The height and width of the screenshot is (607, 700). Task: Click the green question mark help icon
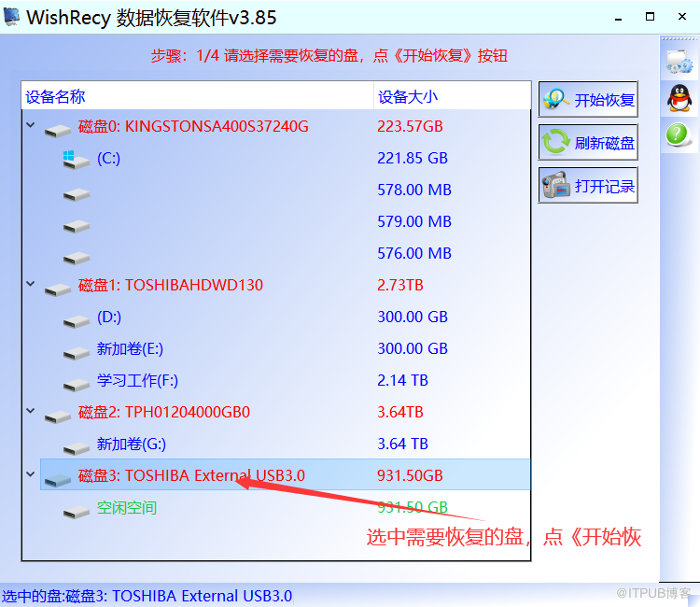pyautogui.click(x=678, y=134)
